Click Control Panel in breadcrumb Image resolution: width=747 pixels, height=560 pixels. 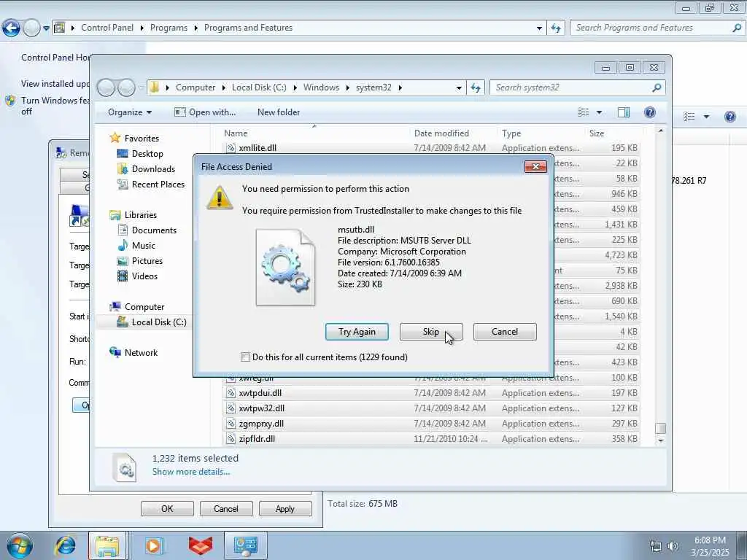coord(107,28)
